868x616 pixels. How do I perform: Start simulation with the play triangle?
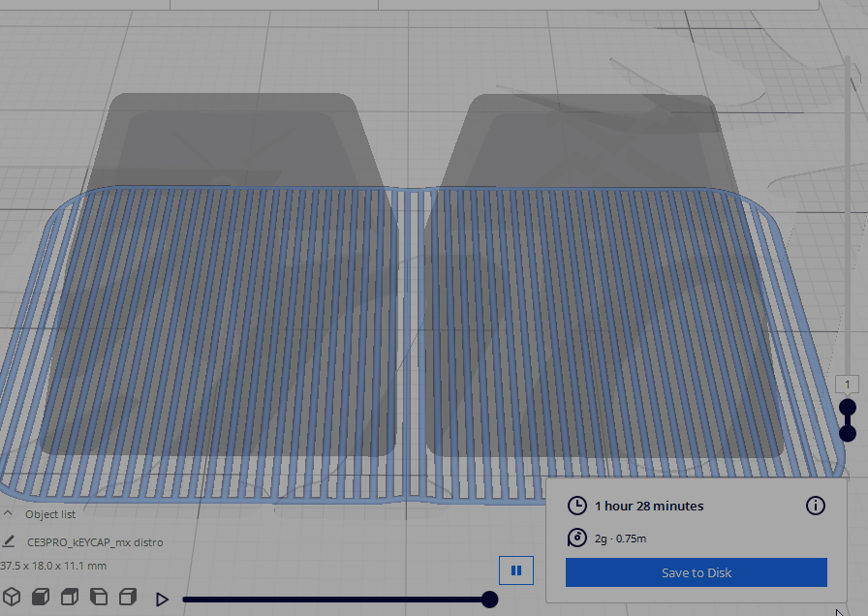[x=162, y=600]
